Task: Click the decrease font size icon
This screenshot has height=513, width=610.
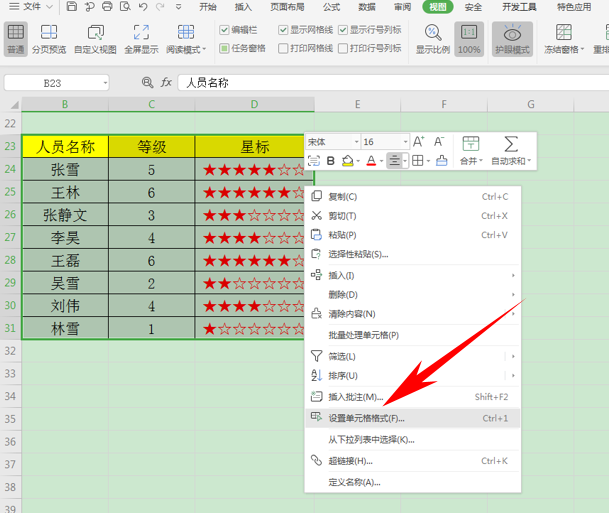Action: 440,142
